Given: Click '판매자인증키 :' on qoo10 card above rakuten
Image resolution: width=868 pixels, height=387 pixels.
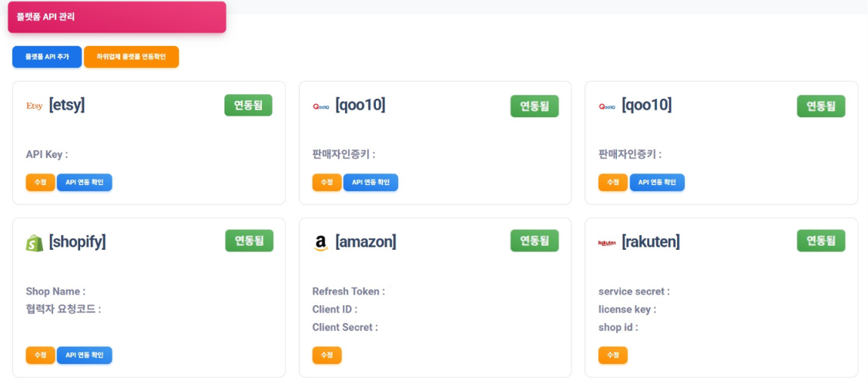Looking at the screenshot, I should pos(630,155).
